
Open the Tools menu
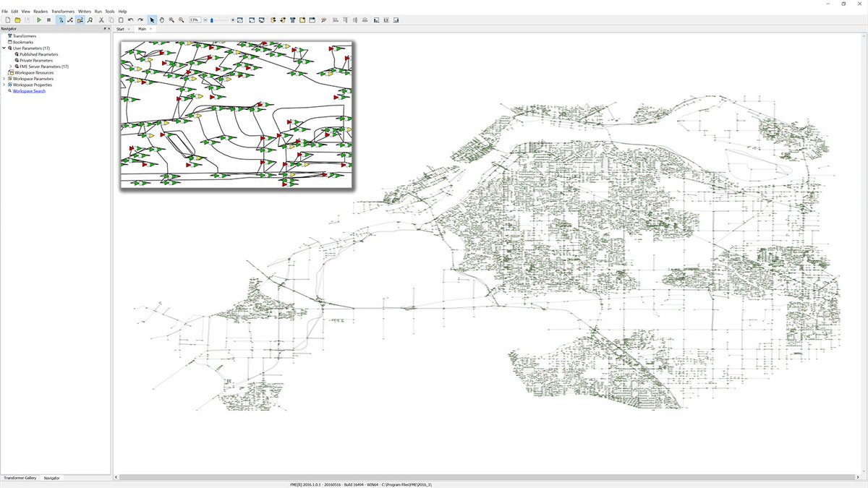click(110, 12)
